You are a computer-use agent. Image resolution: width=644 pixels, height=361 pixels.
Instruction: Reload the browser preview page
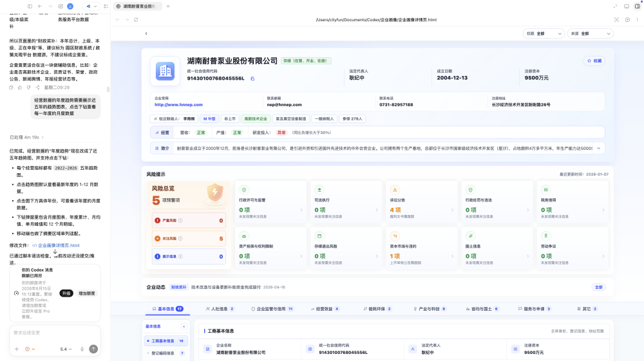[136, 20]
